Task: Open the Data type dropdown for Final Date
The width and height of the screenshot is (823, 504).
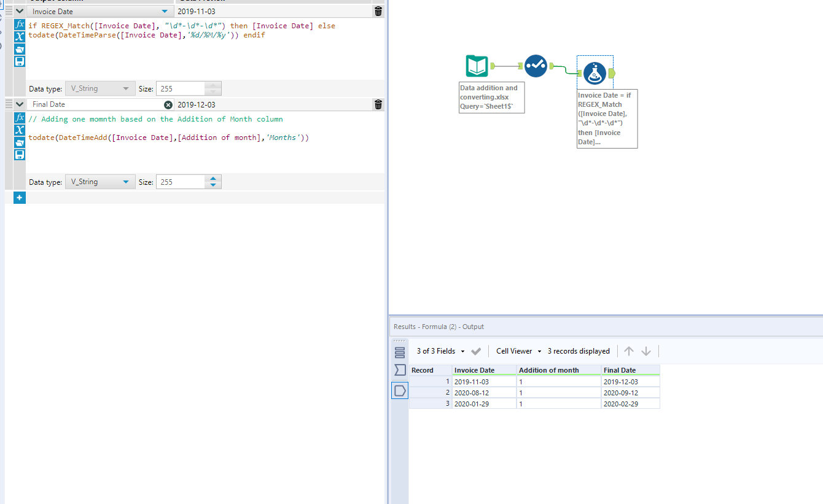Action: point(126,182)
